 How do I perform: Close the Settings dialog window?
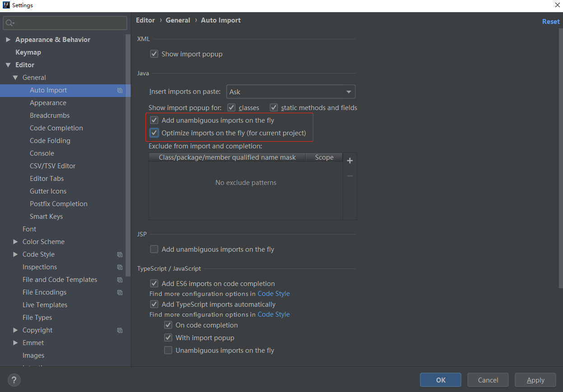[557, 5]
